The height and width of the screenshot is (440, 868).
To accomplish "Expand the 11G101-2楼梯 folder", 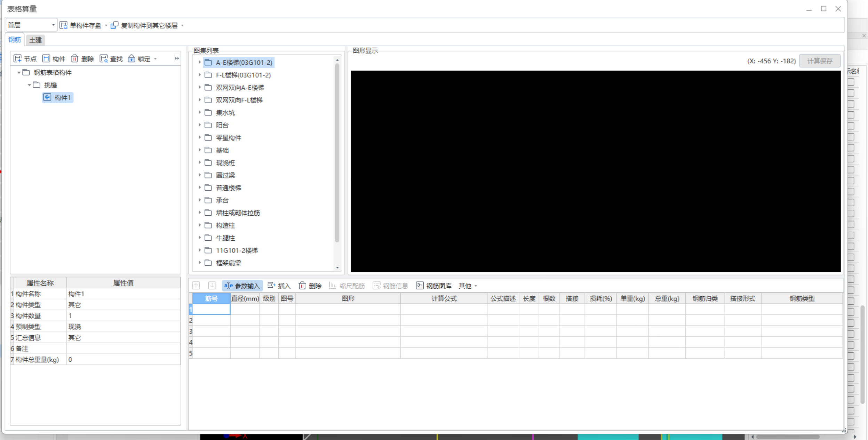I will 200,250.
